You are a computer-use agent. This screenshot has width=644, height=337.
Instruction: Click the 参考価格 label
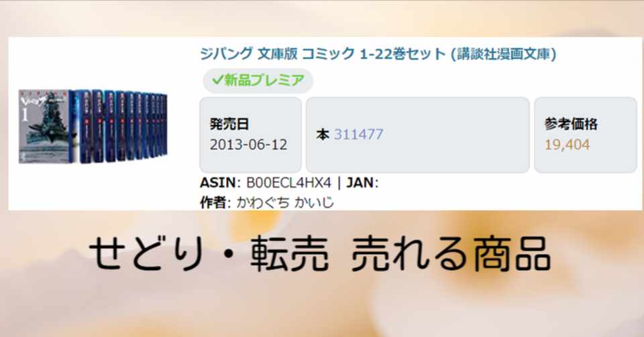point(571,124)
